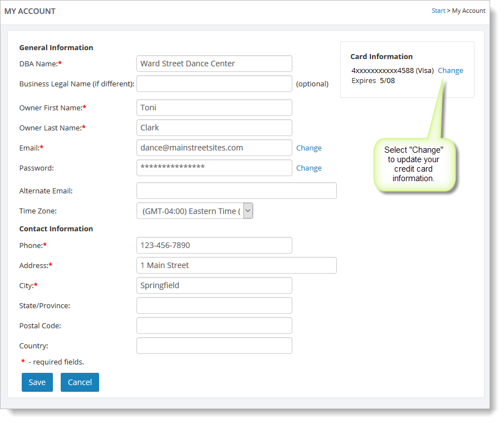
Task: Click the Save button
Action: click(37, 382)
